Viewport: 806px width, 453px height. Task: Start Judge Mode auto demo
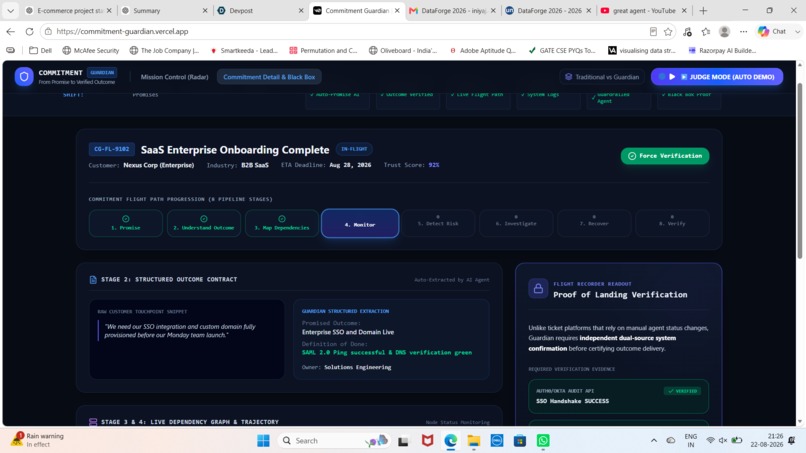coord(717,77)
